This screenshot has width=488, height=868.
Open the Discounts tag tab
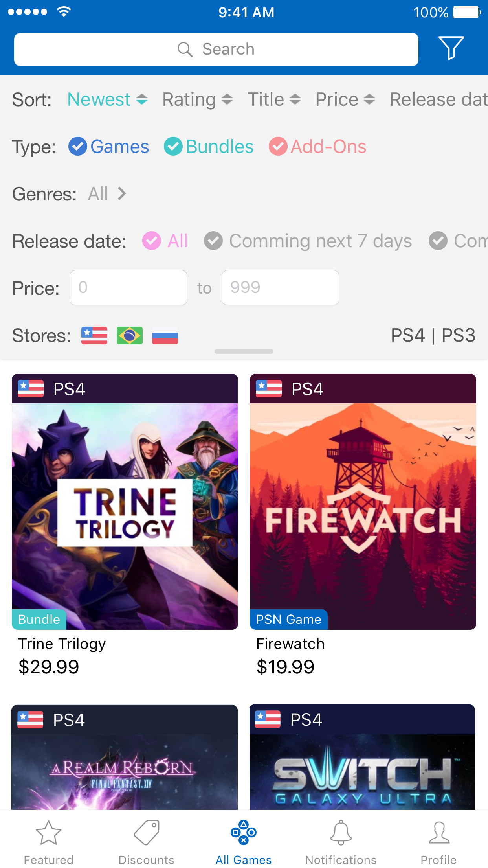click(x=146, y=842)
